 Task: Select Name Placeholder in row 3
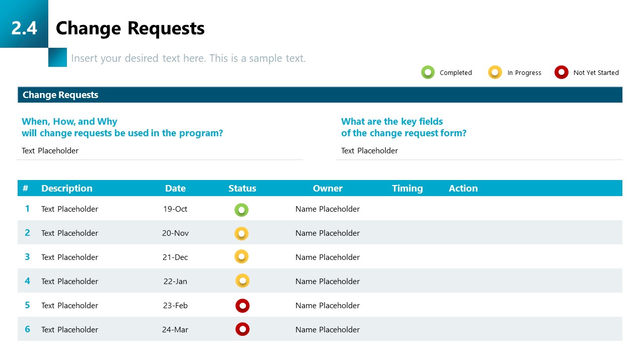click(328, 257)
